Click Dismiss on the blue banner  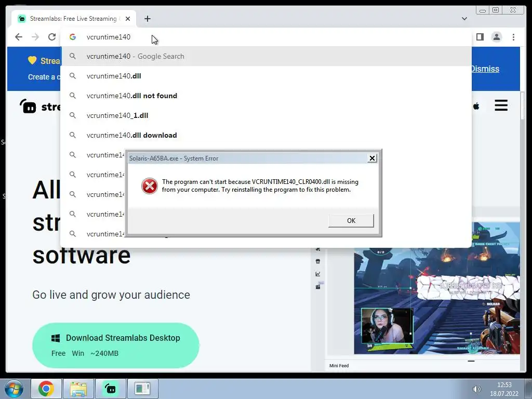click(485, 69)
